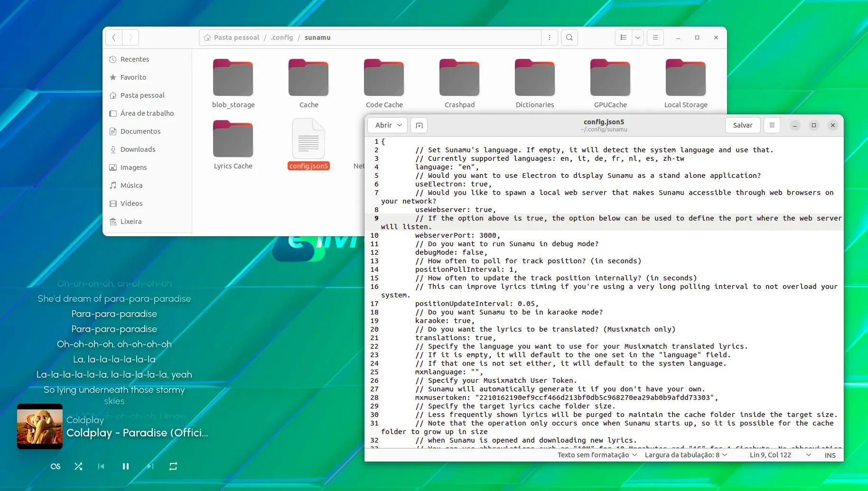Open Lixeira in the sidebar

[x=131, y=222]
